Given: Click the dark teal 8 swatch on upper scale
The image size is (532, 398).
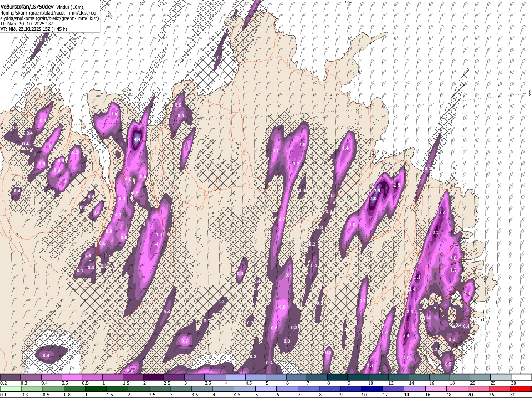Looking at the screenshot, I should point(337,377).
